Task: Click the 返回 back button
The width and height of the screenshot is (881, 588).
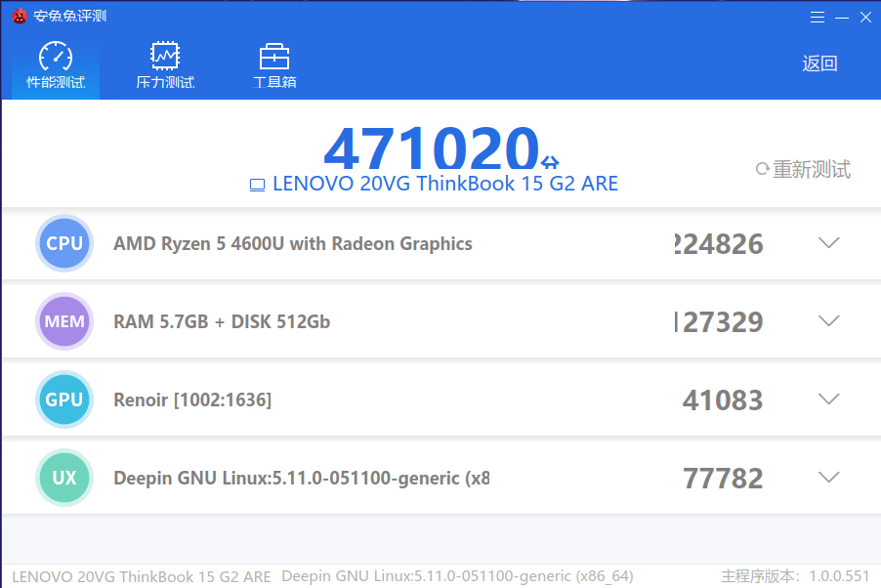Action: click(819, 63)
